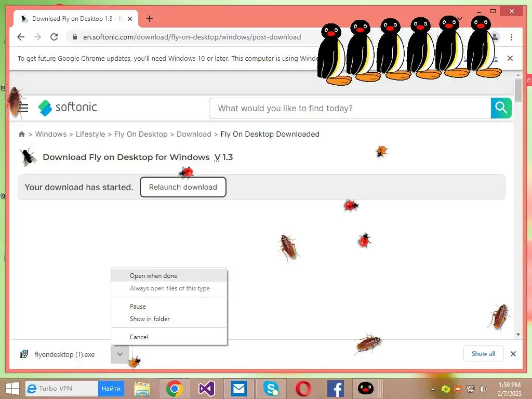Click the page vertical scrollbar thumb
Screen dimensions: 532x399
click(518, 90)
